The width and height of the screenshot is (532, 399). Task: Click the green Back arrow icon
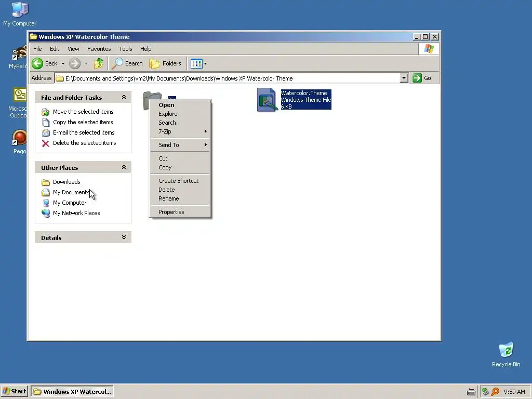pos(37,63)
